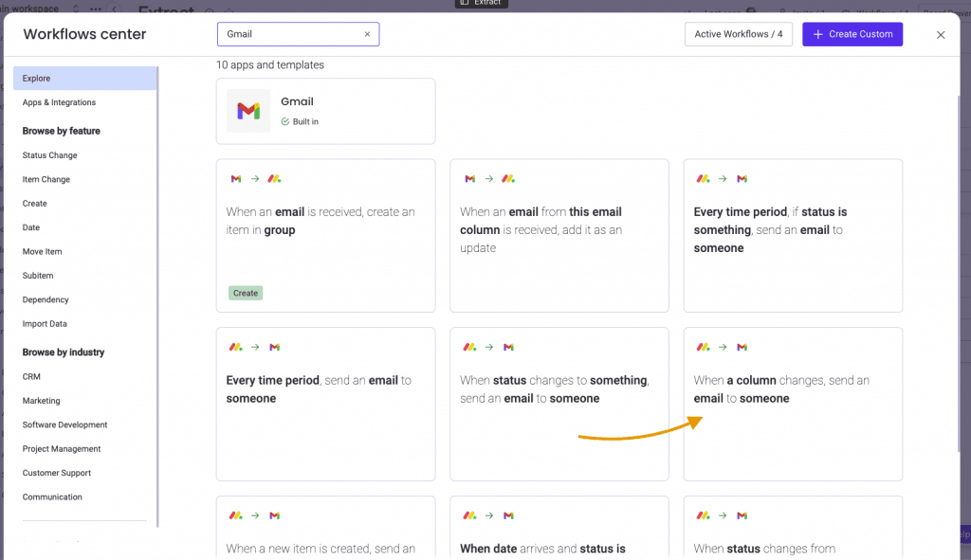Click Gmail icon on 'When status changes from' card
This screenshot has height=560, width=971.
click(742, 515)
